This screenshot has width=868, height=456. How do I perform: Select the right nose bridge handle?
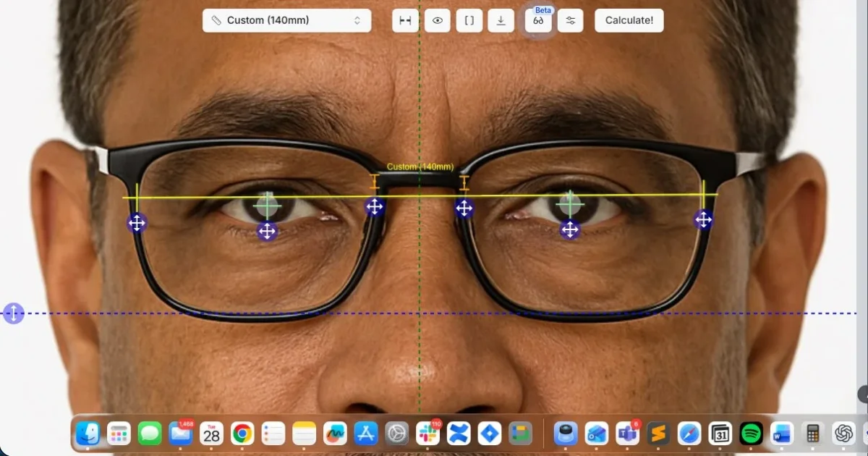464,208
